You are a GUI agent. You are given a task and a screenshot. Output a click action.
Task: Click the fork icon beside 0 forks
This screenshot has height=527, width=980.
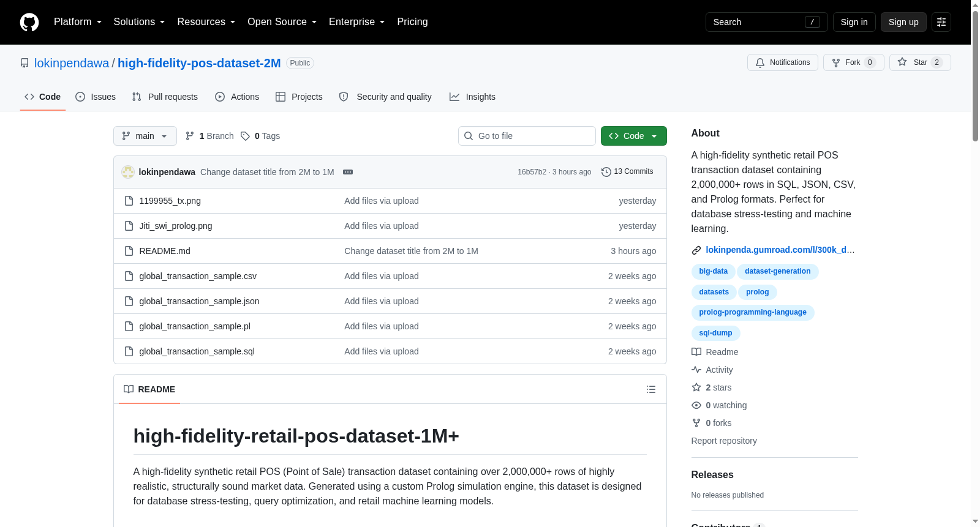coord(696,423)
